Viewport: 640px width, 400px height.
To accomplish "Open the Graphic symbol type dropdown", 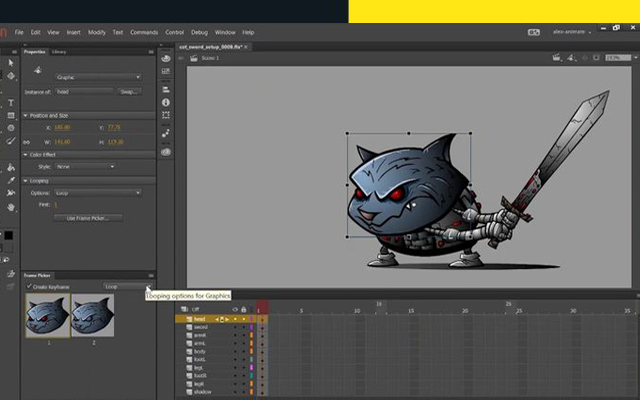I will click(98, 77).
